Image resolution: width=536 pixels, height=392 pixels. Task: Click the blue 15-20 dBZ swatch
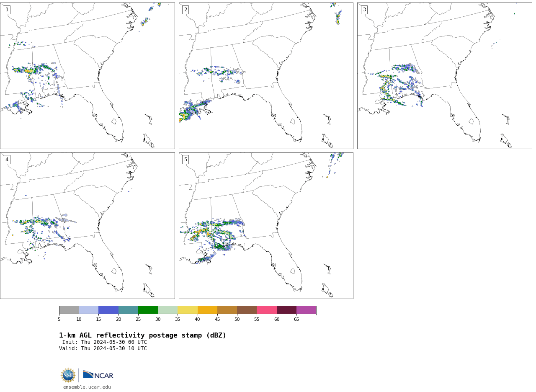pos(108,310)
